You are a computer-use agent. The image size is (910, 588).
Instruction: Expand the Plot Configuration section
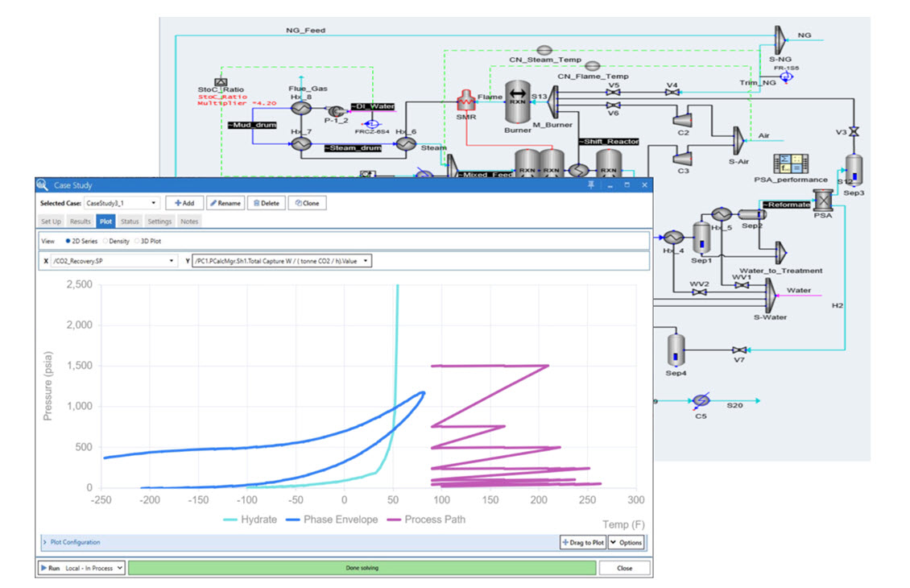45,542
